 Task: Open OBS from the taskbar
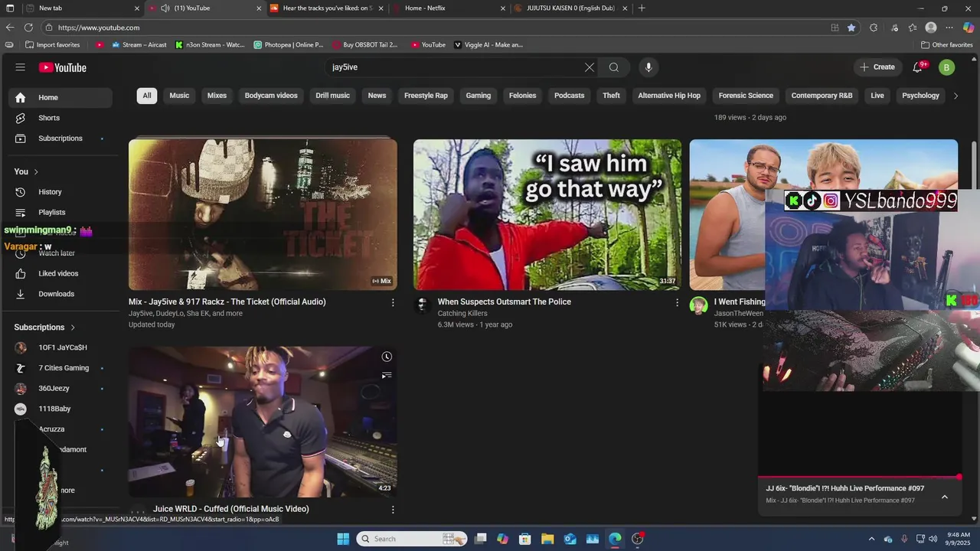638,539
